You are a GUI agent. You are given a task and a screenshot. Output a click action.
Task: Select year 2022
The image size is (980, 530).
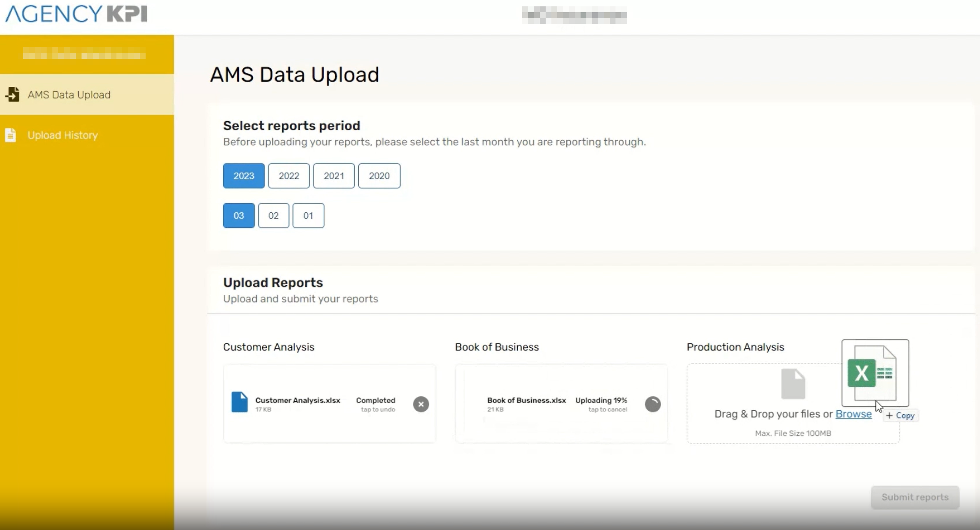point(289,176)
